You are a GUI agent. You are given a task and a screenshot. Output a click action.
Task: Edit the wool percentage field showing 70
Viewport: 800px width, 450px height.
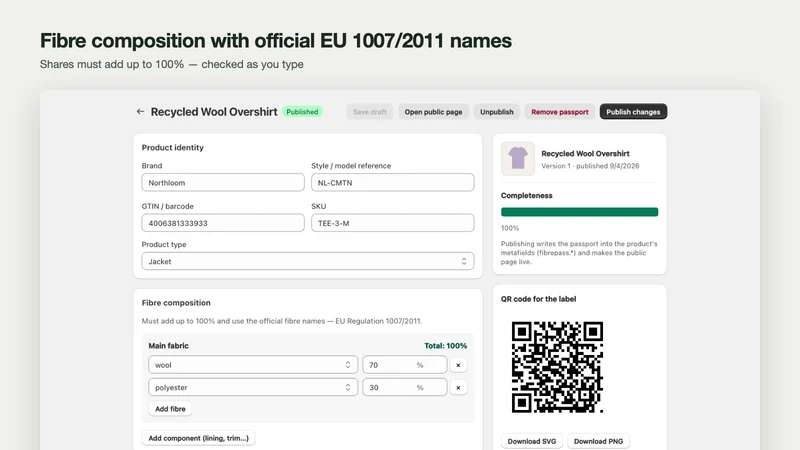[x=405, y=365]
